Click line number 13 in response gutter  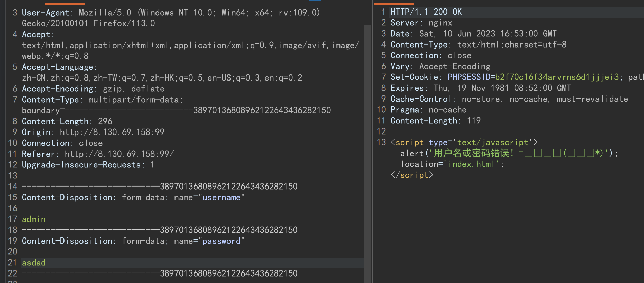[x=381, y=142]
